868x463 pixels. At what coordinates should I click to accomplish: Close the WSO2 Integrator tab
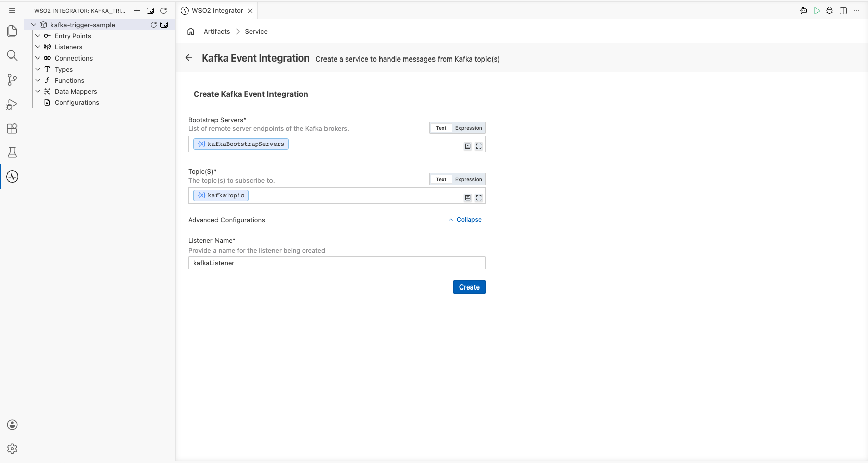tap(250, 11)
